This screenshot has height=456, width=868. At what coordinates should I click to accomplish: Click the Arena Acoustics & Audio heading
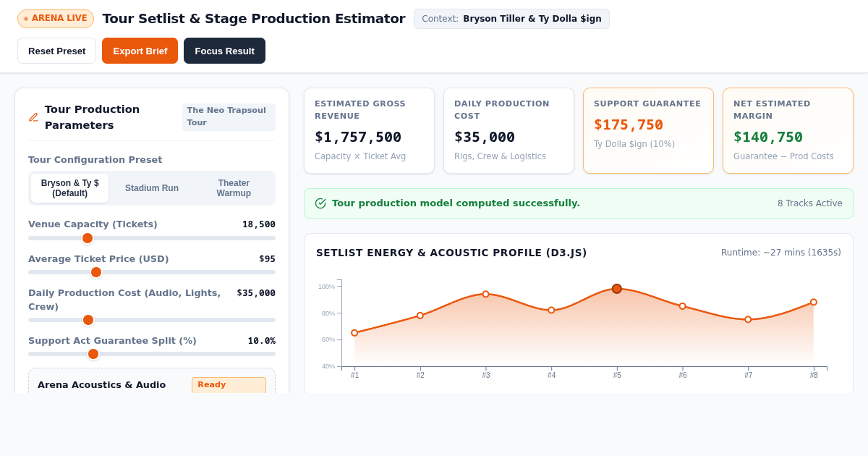102,385
